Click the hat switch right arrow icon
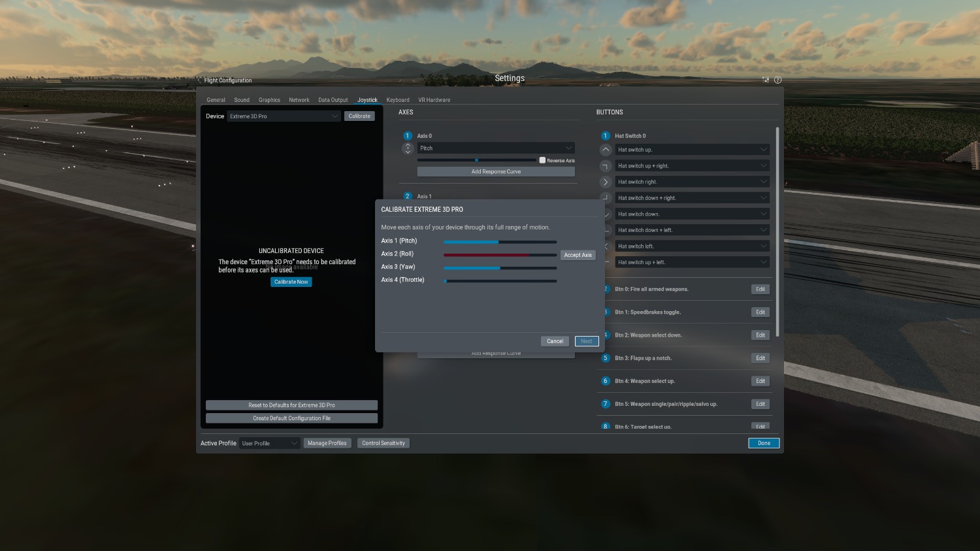Image resolution: width=980 pixels, height=551 pixels. click(x=606, y=182)
